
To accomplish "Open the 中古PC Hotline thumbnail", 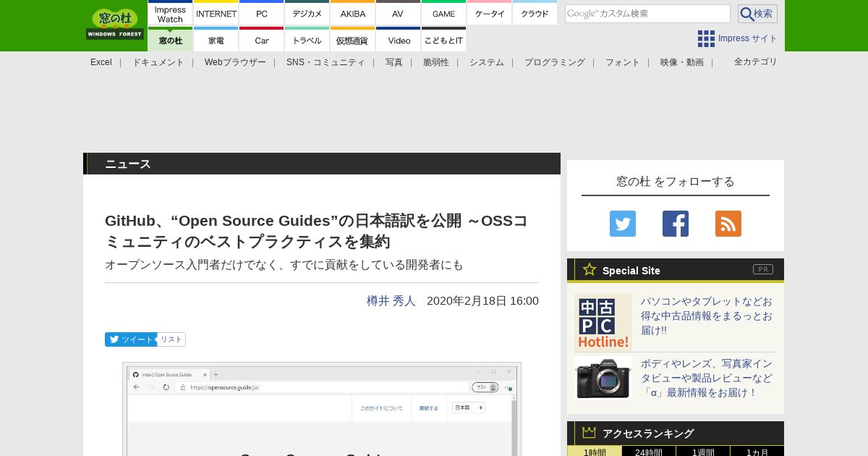I will pos(603,322).
